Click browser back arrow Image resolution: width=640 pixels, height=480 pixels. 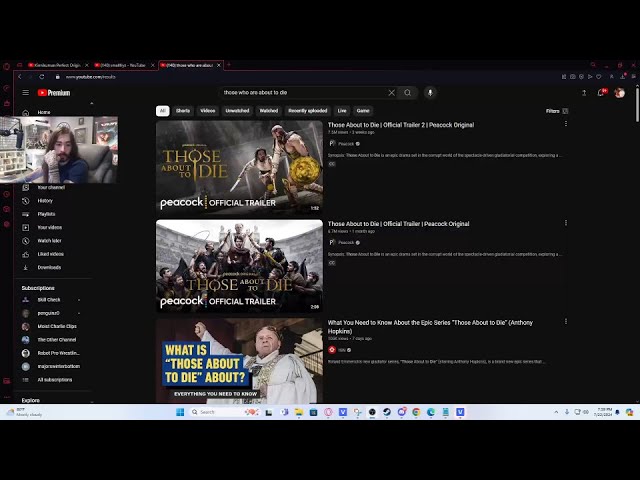[20, 77]
